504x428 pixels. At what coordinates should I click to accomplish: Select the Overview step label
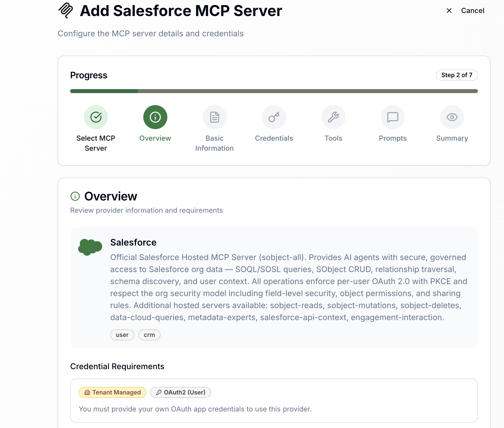[x=155, y=138]
